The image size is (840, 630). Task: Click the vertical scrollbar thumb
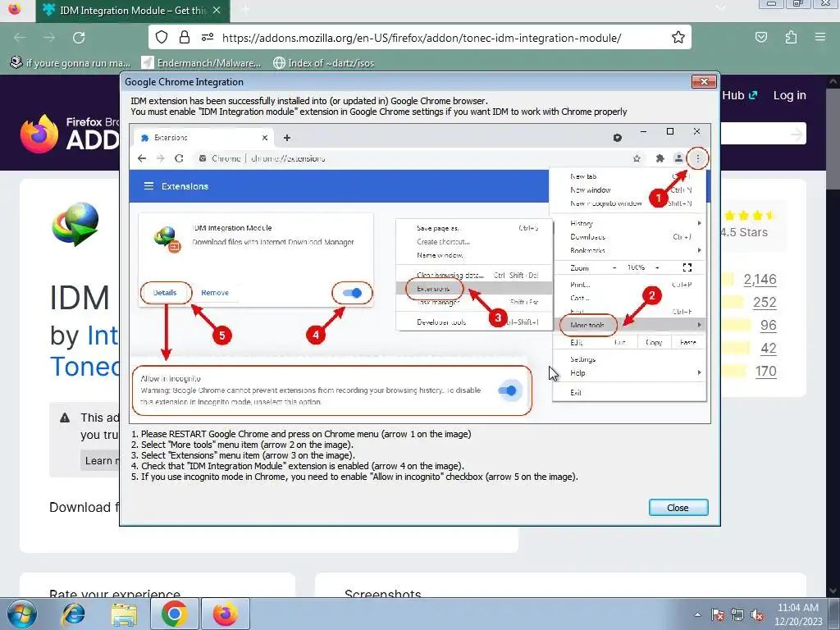833,139
